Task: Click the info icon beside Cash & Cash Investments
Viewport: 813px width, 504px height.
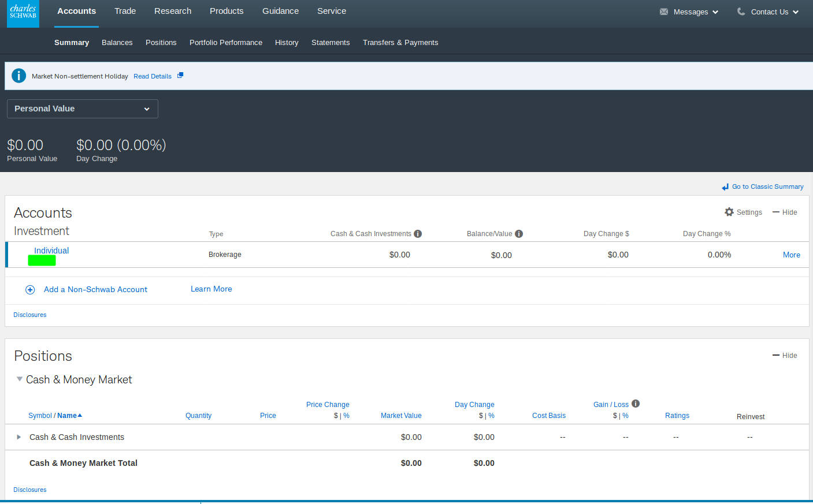Action: coord(418,234)
